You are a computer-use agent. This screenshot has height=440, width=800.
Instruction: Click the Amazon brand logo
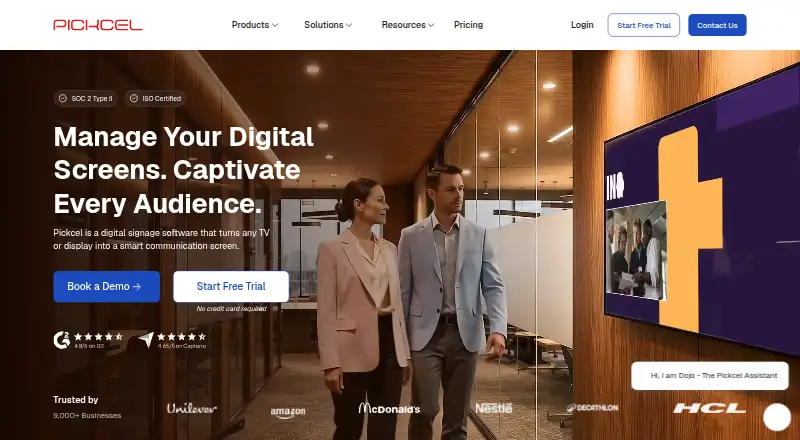[x=288, y=412]
